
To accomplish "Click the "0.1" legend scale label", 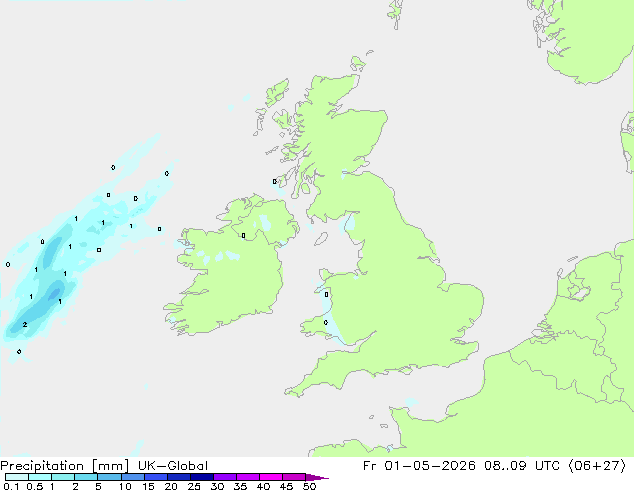I will pyautogui.click(x=11, y=486).
